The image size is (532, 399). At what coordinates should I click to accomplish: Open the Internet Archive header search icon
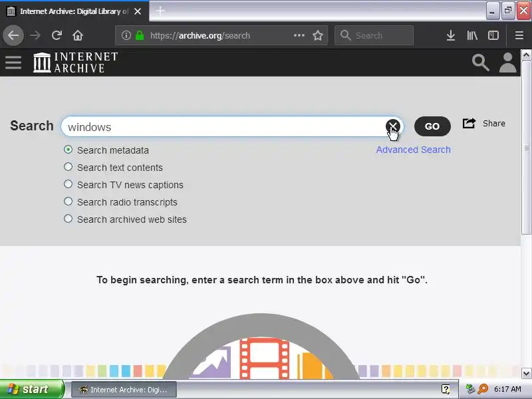coord(480,63)
